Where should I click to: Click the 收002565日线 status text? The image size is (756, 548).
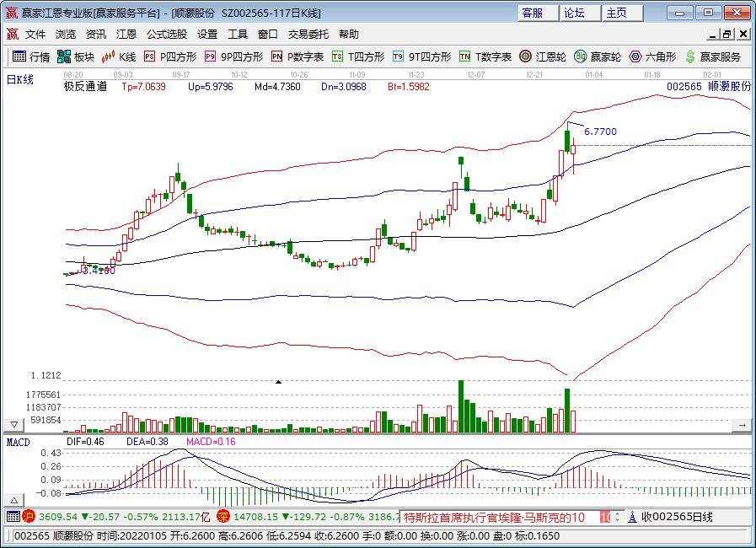tap(677, 517)
